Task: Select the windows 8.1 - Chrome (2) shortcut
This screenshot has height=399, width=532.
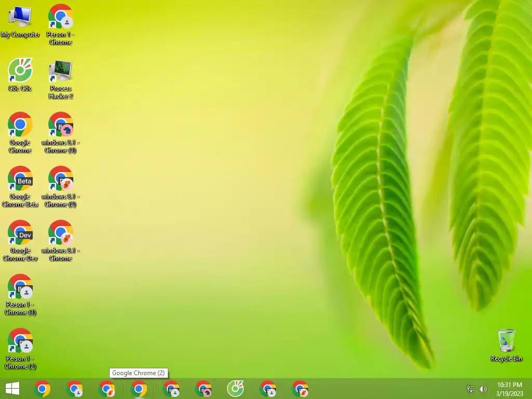Action: [x=60, y=187]
